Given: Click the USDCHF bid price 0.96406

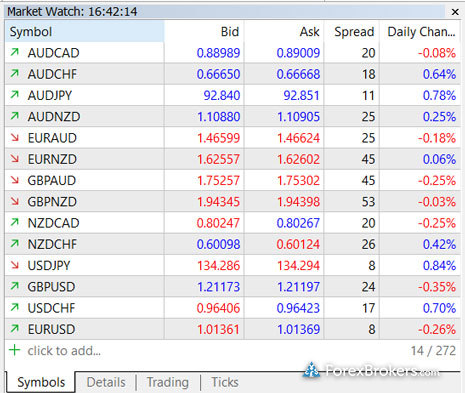Looking at the screenshot, I should pos(218,308).
